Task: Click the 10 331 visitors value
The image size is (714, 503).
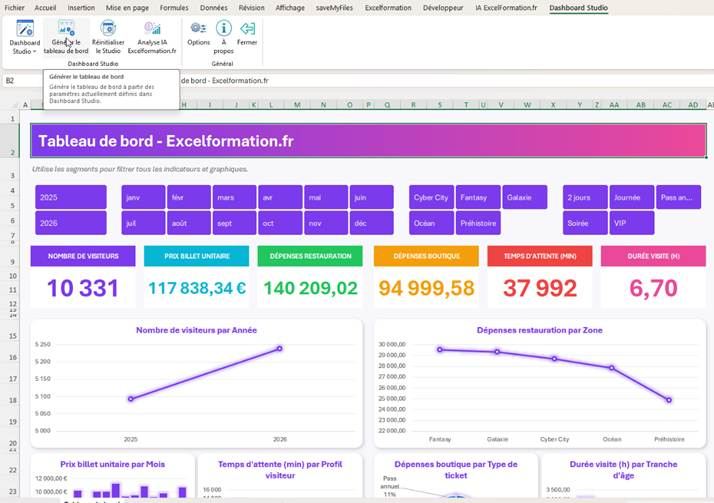Action: tap(83, 288)
